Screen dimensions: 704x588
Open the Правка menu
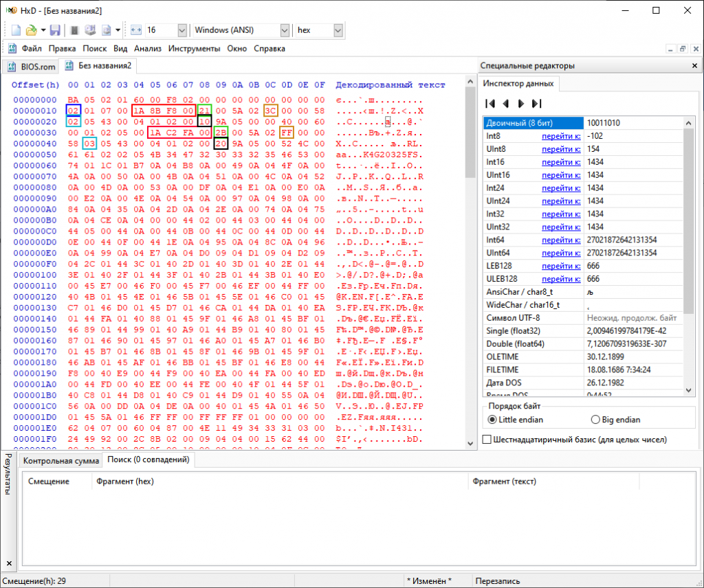(x=62, y=49)
